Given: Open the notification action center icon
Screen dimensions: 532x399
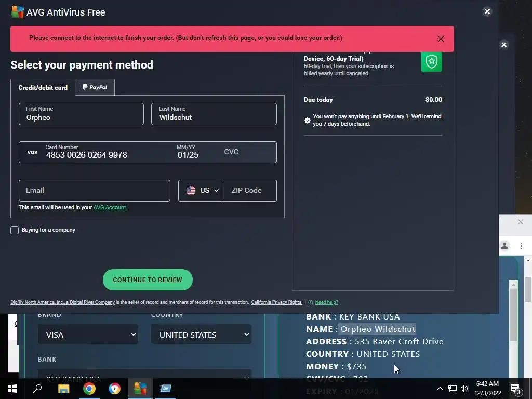Looking at the screenshot, I should tap(515, 389).
